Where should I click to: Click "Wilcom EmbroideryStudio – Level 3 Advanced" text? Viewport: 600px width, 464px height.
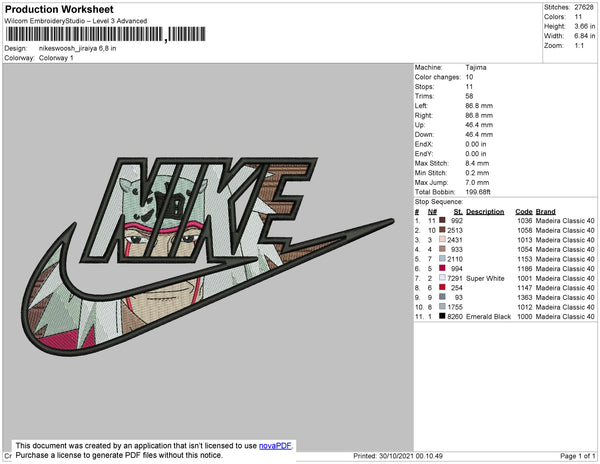click(x=76, y=21)
